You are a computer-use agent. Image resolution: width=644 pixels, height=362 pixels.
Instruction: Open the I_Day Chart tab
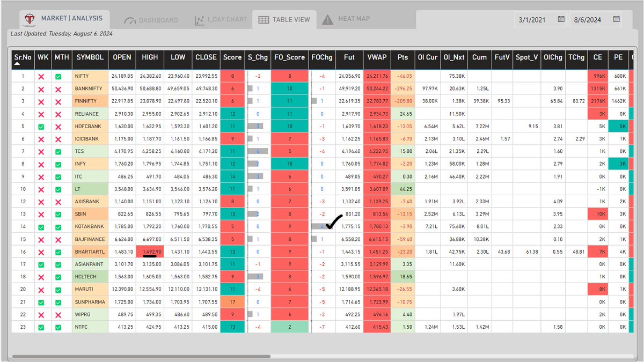221,20
